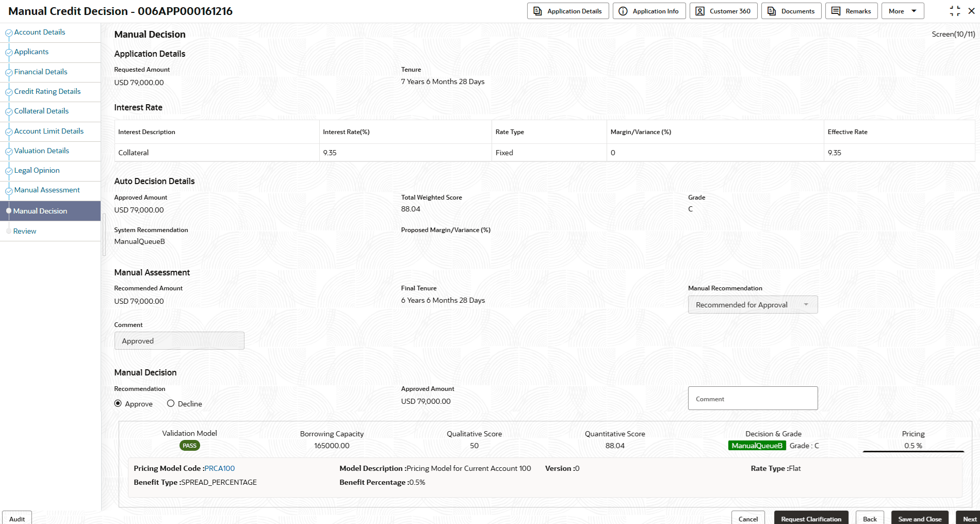Click the Manual Decision Comment field
980x524 pixels.
point(753,398)
